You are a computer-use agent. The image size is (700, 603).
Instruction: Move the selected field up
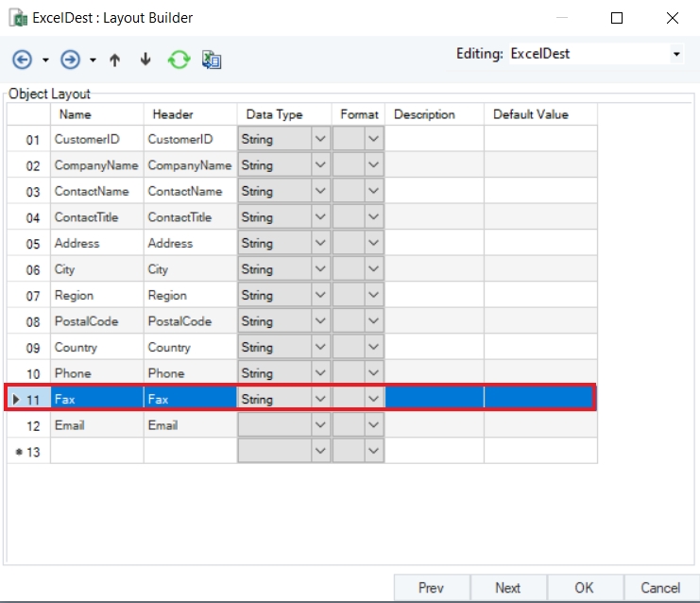coord(115,60)
